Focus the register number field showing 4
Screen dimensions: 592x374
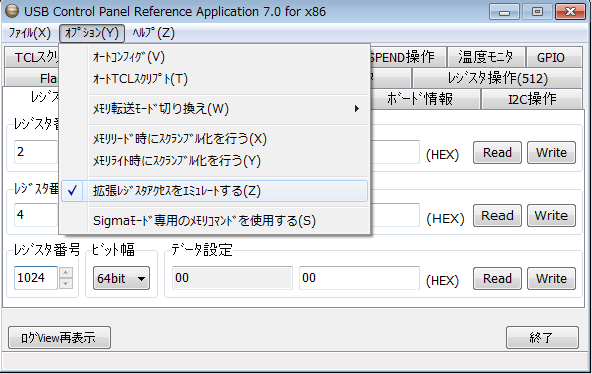(x=36, y=215)
